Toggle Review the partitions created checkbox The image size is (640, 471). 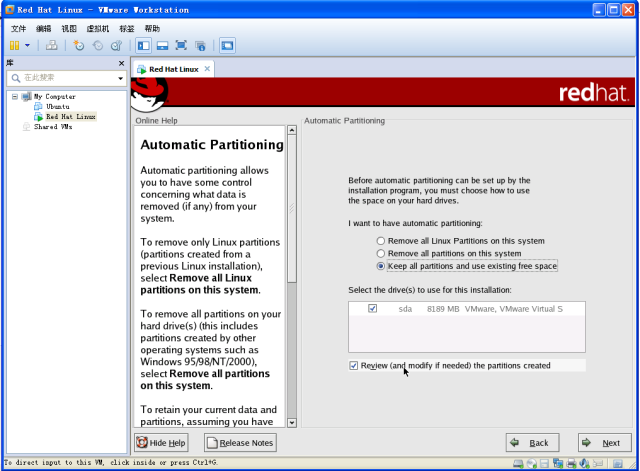[353, 366]
